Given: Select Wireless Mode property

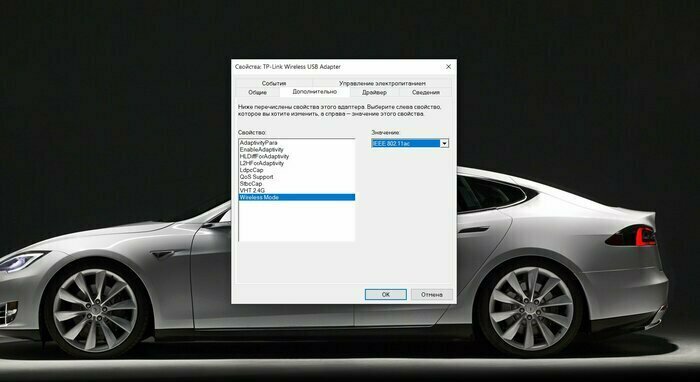Looking at the screenshot, I should click(x=297, y=197).
